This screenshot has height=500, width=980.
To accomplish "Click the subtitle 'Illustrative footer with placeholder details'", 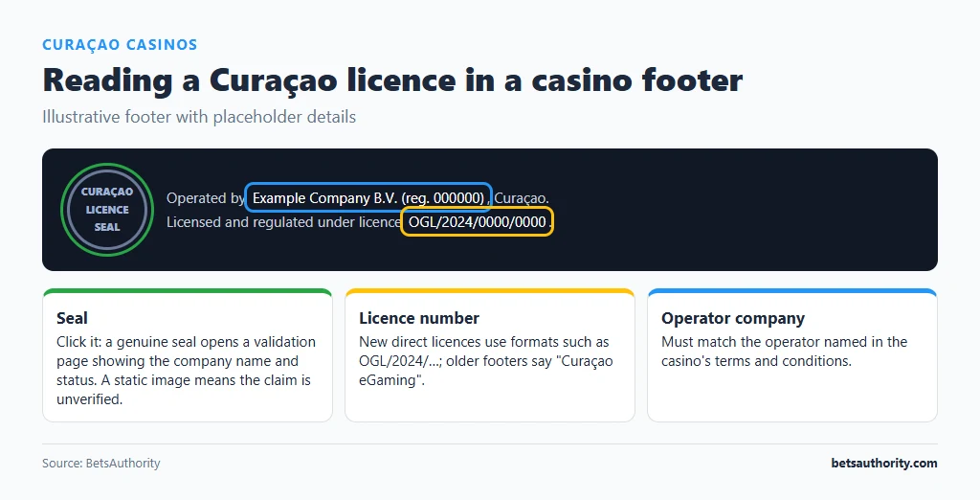I will click(199, 117).
